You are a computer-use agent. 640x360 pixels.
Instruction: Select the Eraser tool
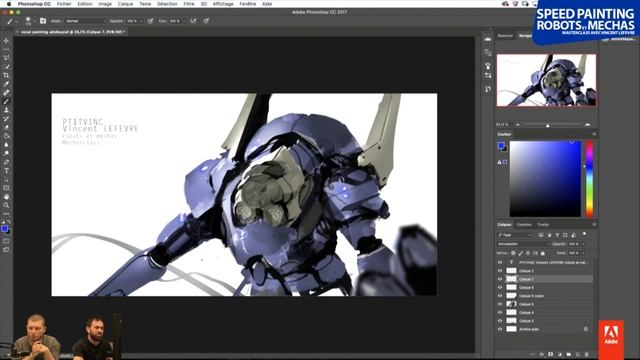(x=6, y=127)
